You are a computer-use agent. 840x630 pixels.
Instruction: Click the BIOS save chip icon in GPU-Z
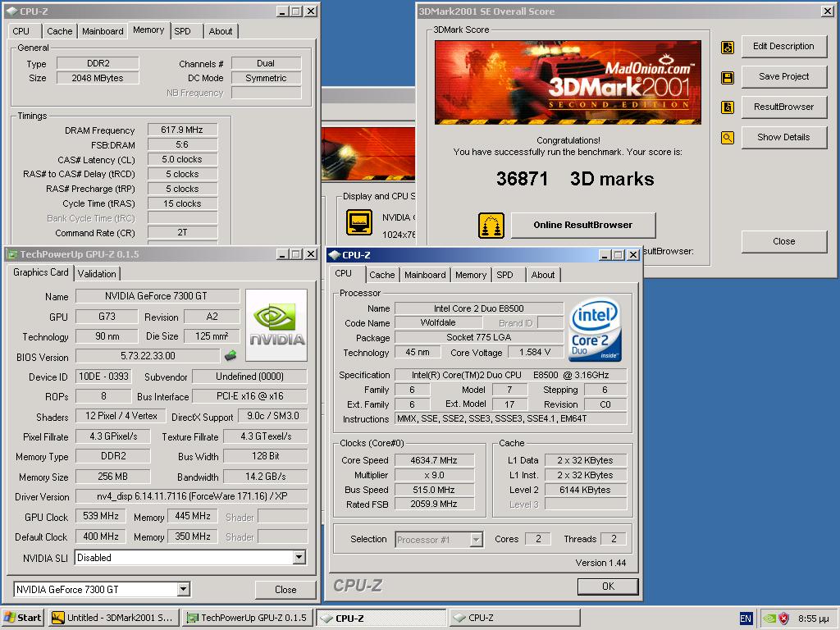231,355
